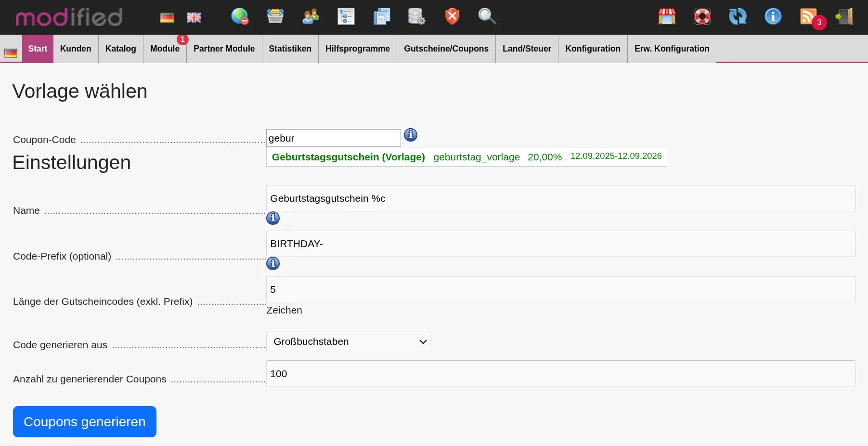The height and width of the screenshot is (446, 868).
Task: Click the British flag language icon
Action: (194, 18)
